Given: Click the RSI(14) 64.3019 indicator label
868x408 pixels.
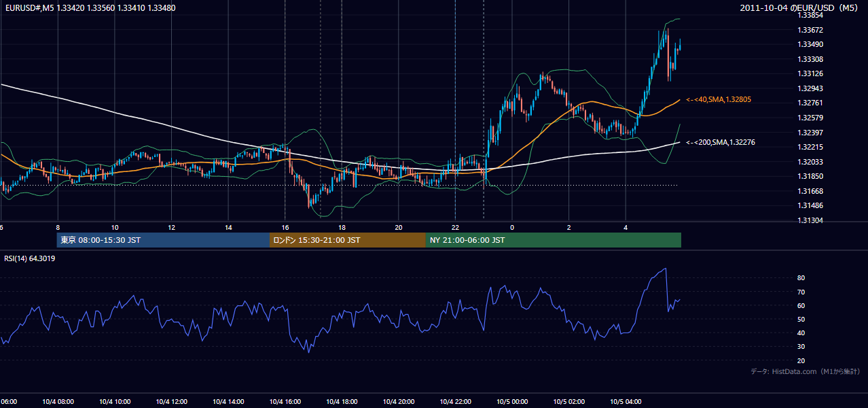Looking at the screenshot, I should click(x=30, y=258).
